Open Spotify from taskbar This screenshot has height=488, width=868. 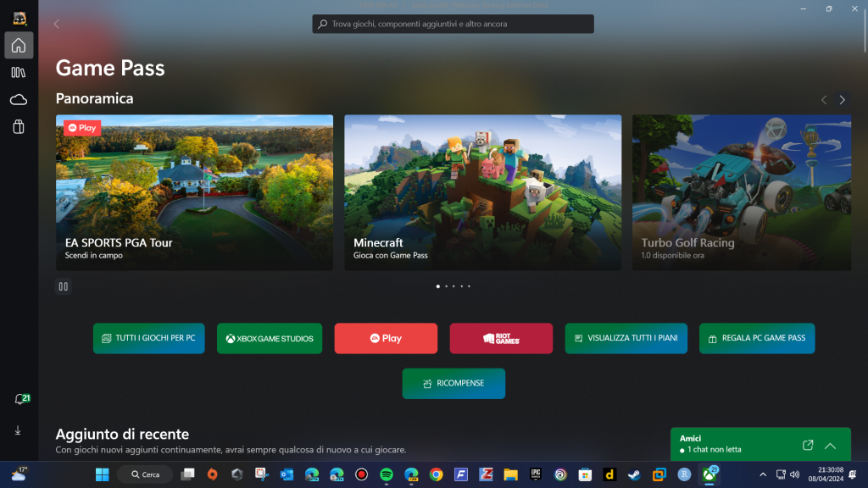coord(387,474)
